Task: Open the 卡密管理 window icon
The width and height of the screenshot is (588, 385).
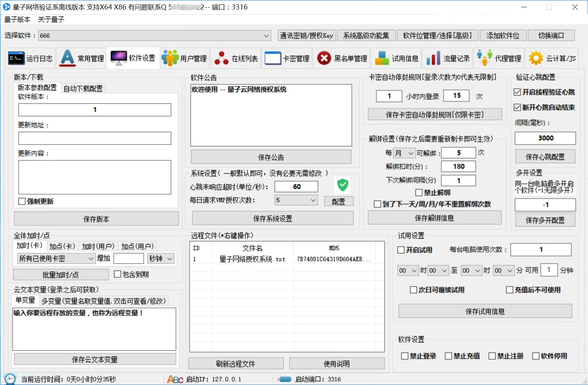Action: click(273, 58)
